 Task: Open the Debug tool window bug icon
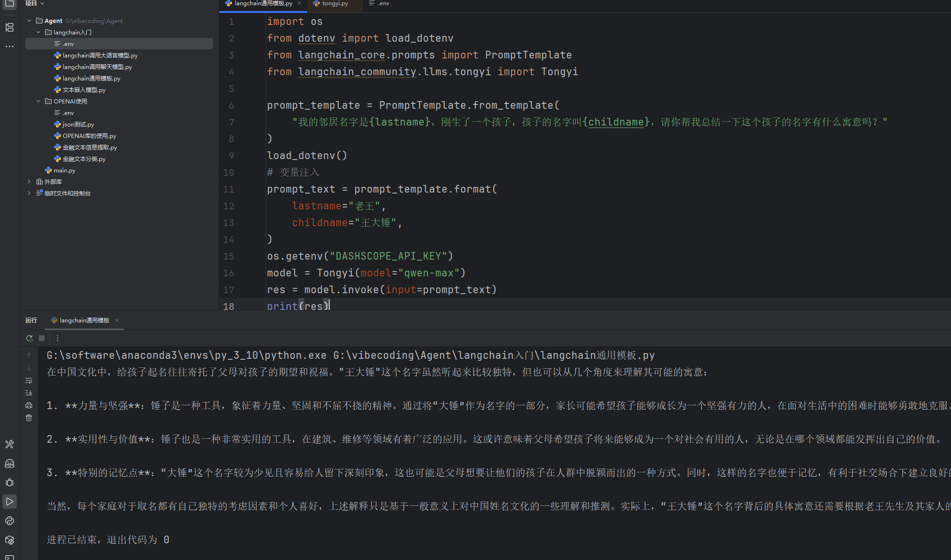[x=10, y=482]
